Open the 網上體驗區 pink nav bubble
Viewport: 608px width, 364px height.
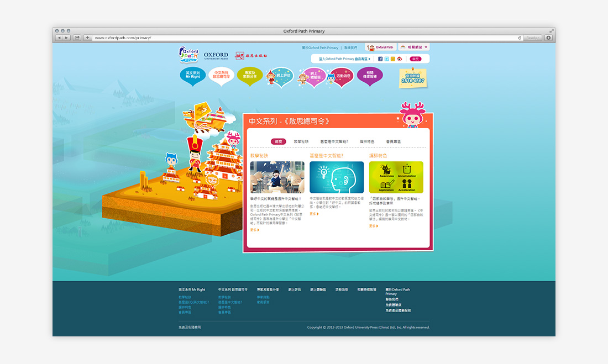click(312, 77)
